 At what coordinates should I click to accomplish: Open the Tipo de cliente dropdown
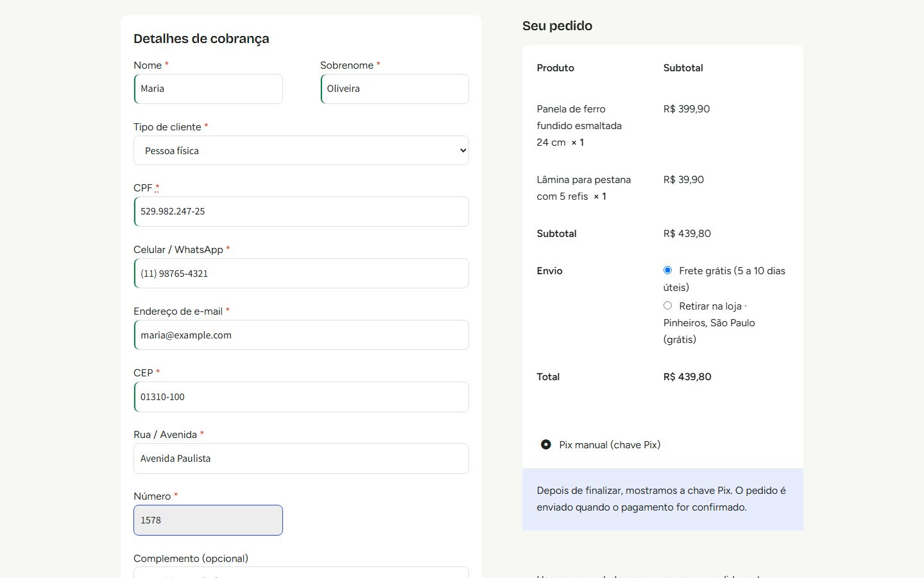301,150
